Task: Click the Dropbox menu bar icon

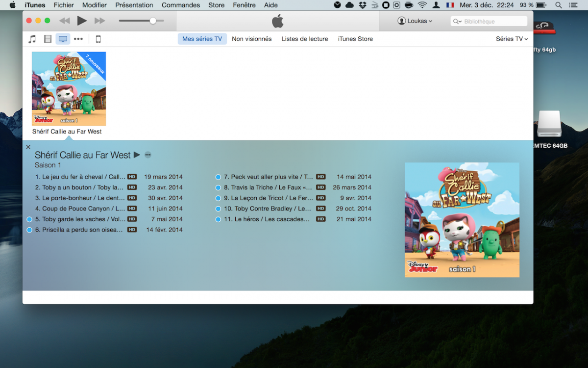Action: click(362, 5)
